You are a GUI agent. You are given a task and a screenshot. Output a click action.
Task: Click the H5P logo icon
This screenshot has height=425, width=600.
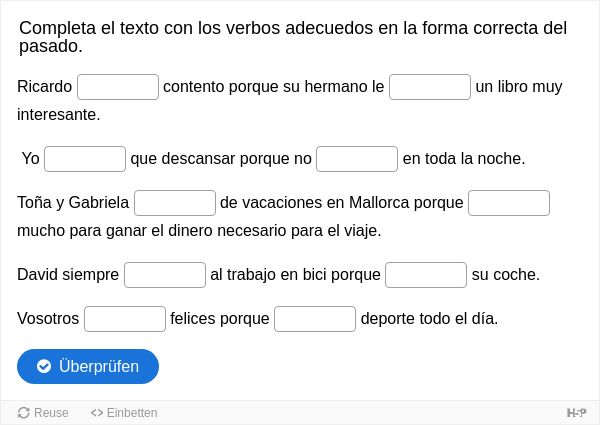576,413
